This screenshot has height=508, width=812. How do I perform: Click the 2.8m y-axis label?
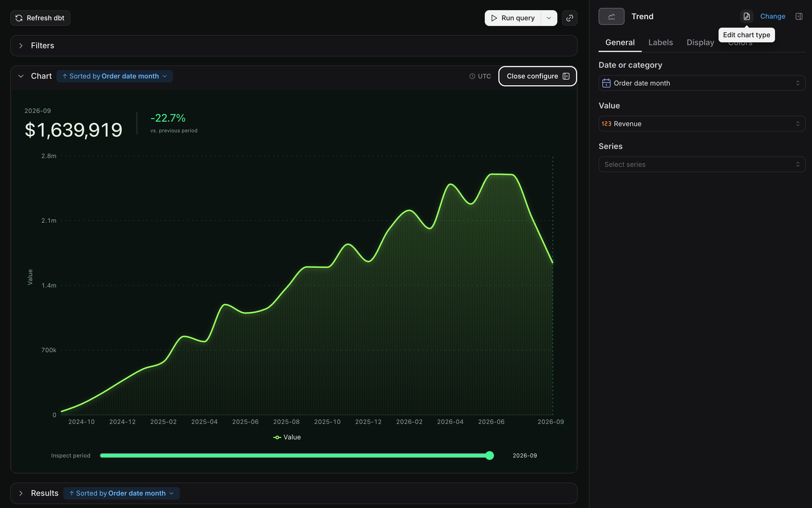point(49,156)
